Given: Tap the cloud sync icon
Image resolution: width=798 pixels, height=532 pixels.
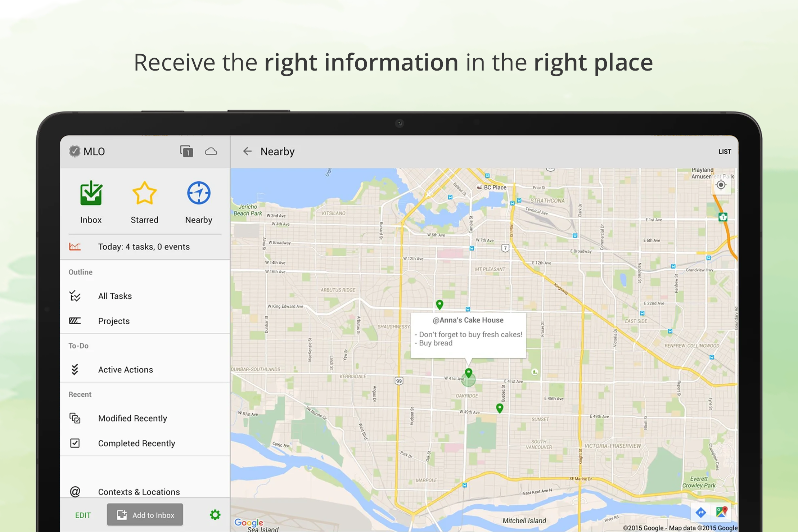Looking at the screenshot, I should 211,152.
